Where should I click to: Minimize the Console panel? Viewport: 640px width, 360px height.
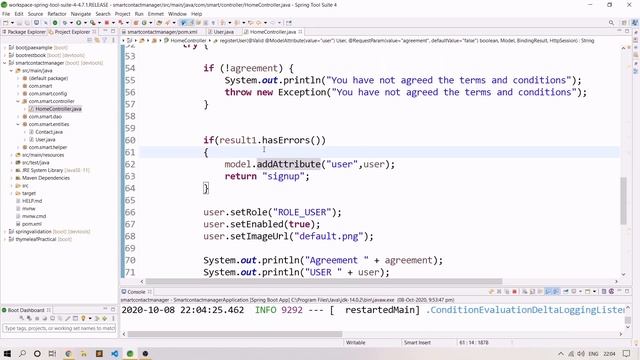620,291
